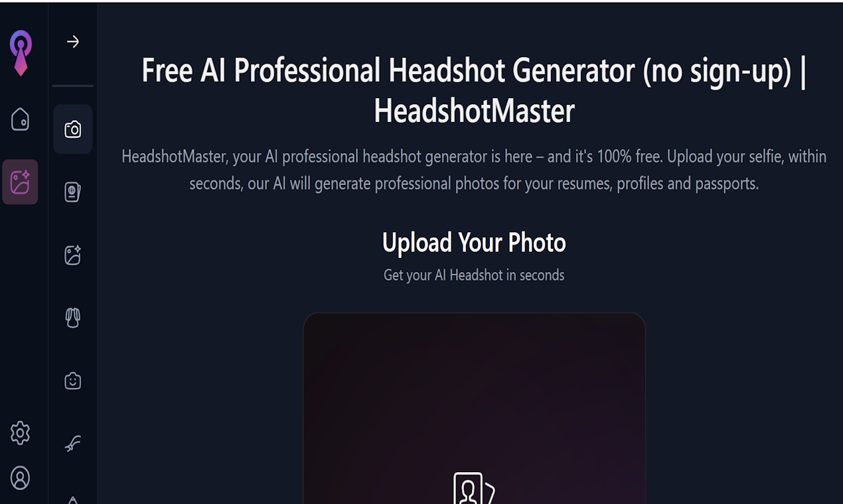Click the partially visible bottom tool icon
The height and width of the screenshot is (504, 843).
pos(73,499)
